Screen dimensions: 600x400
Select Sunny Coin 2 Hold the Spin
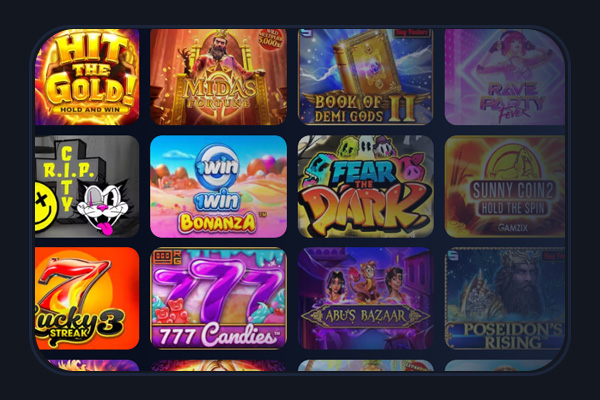tap(505, 186)
